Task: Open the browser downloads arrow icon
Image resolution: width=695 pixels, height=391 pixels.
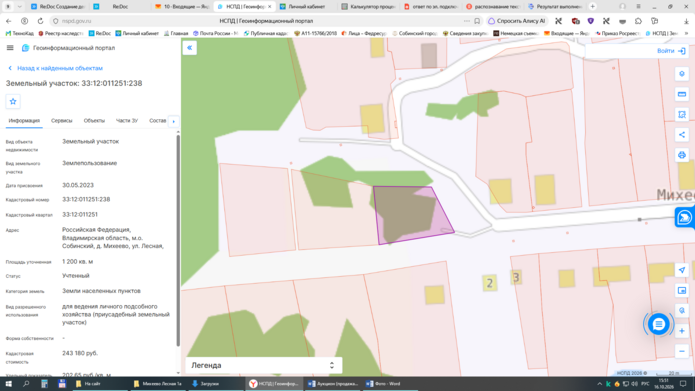Action: 686,21
